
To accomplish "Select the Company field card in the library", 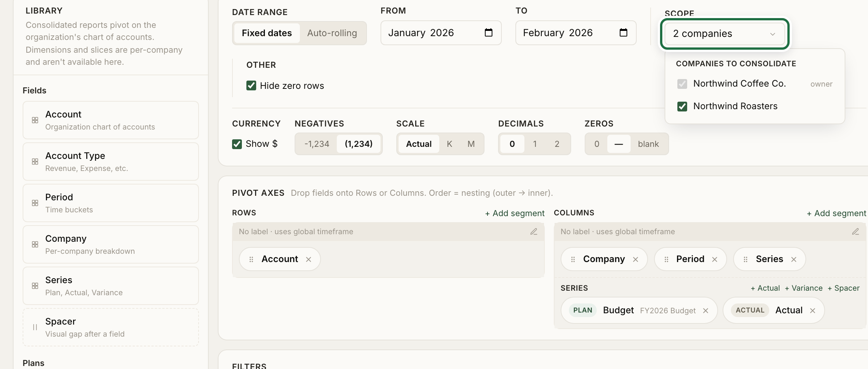I will click(x=110, y=244).
